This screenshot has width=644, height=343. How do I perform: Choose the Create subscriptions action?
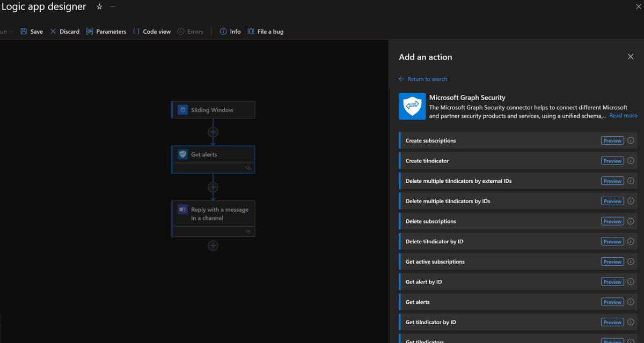coord(518,140)
